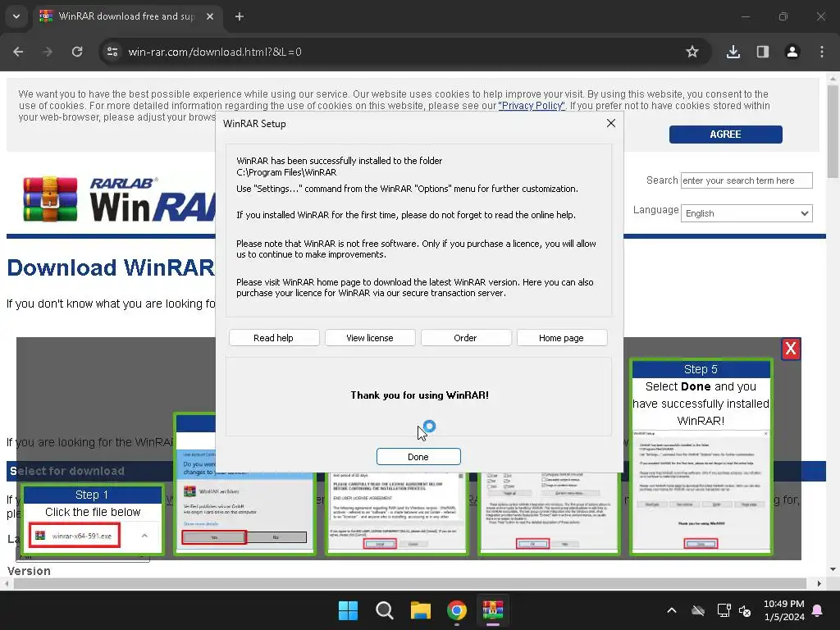Show hidden system tray icons
The image size is (840, 630).
pos(671,610)
